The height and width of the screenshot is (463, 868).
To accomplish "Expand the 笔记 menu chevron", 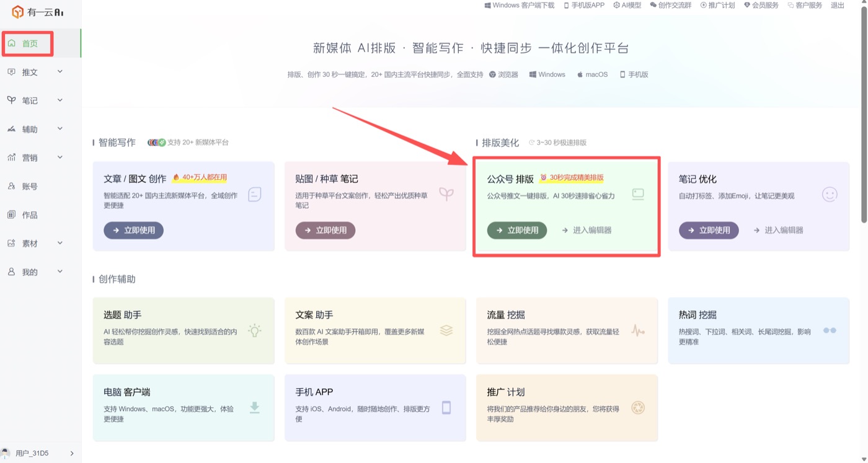I will [60, 100].
